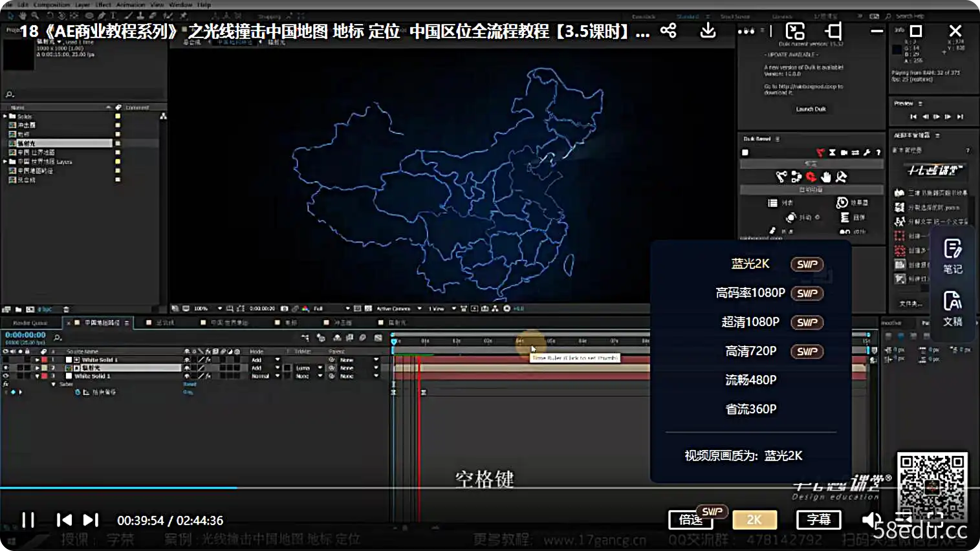Mute the player volume
980x551 pixels.
pyautogui.click(x=871, y=519)
